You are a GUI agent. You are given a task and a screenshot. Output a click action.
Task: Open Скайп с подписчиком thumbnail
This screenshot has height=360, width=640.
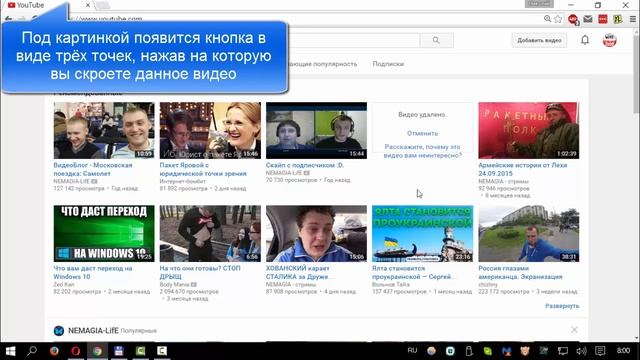316,131
